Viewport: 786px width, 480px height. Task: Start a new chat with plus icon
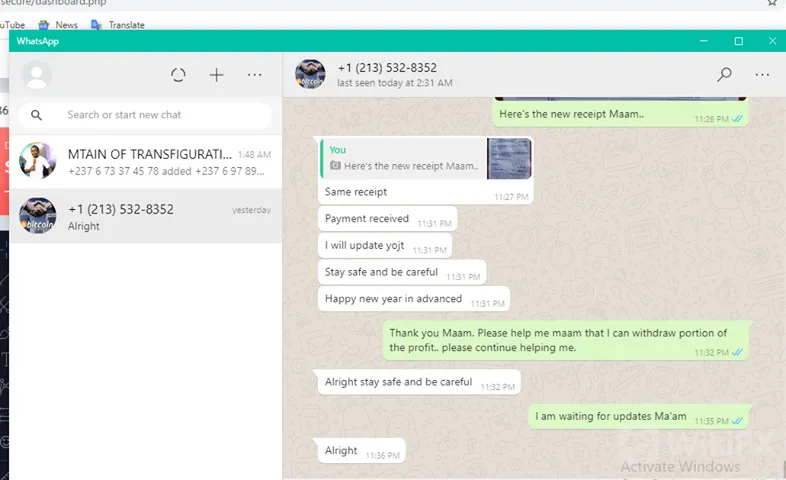point(217,75)
